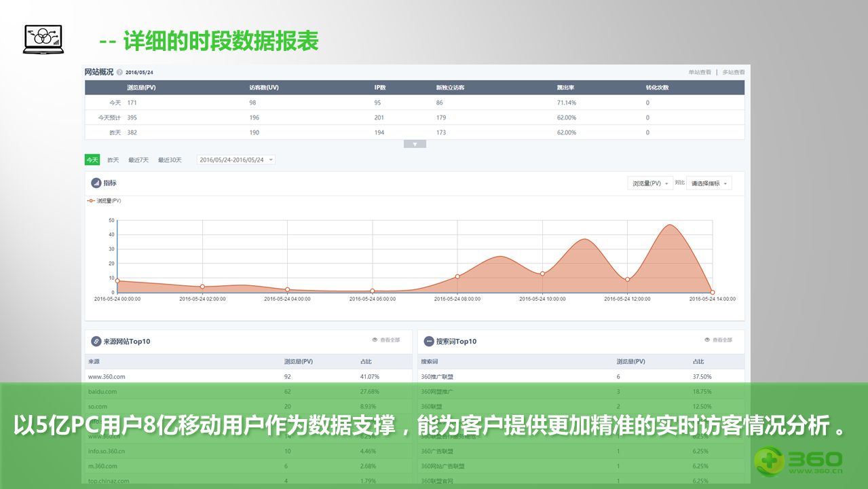
Task: Click the 指标 chart icon
Action: point(96,183)
